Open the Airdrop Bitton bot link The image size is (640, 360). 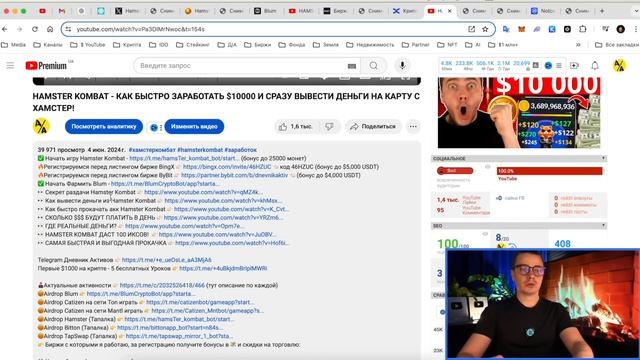pyautogui.click(x=170, y=327)
